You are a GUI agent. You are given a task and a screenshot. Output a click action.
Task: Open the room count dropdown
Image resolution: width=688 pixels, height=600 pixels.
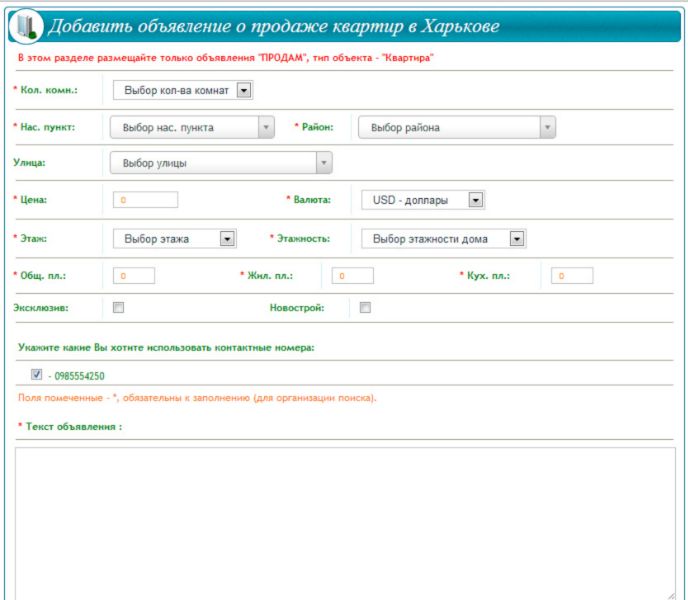tap(184, 91)
